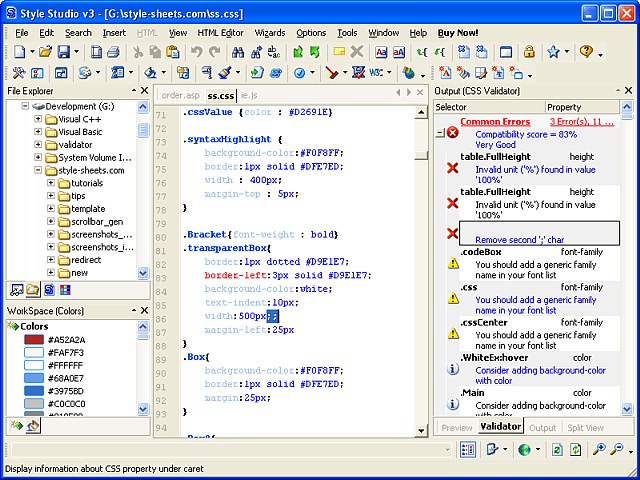Click the Find binoculars icon
This screenshot has width=640, height=480.
[238, 52]
